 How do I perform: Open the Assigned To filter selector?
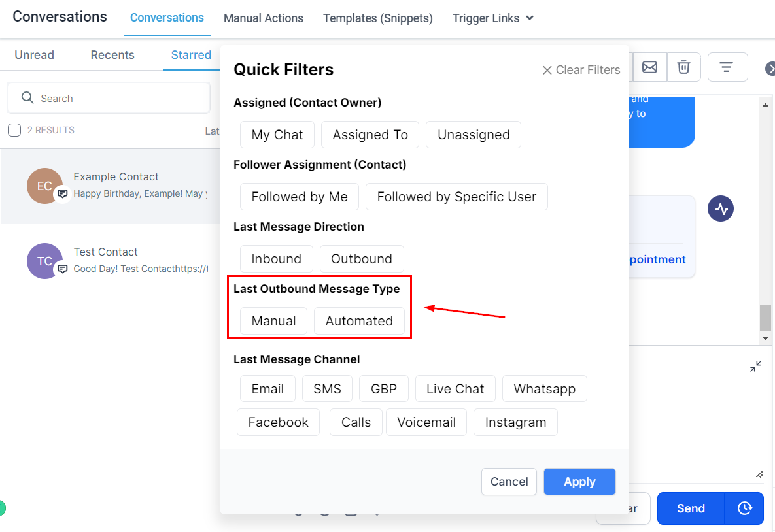370,135
